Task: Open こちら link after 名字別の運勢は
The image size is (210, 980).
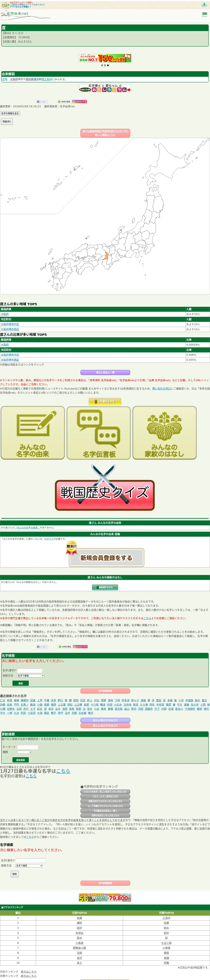Action: [31, 776]
